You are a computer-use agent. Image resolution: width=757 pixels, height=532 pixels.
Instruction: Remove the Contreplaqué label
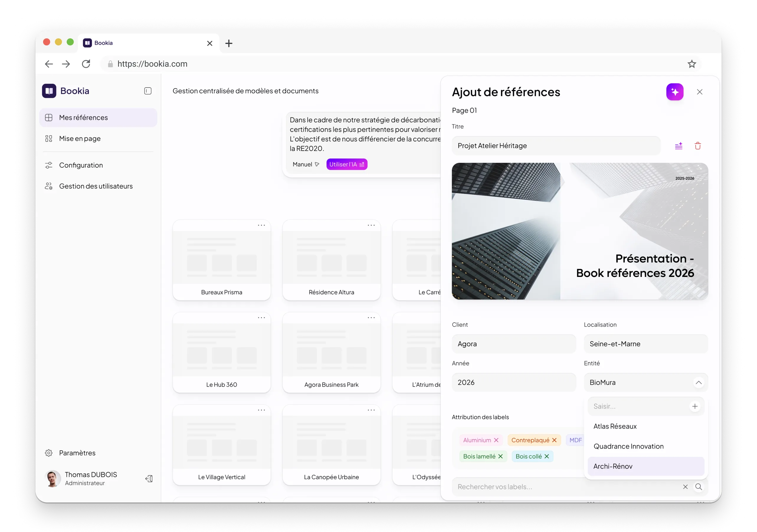point(554,440)
